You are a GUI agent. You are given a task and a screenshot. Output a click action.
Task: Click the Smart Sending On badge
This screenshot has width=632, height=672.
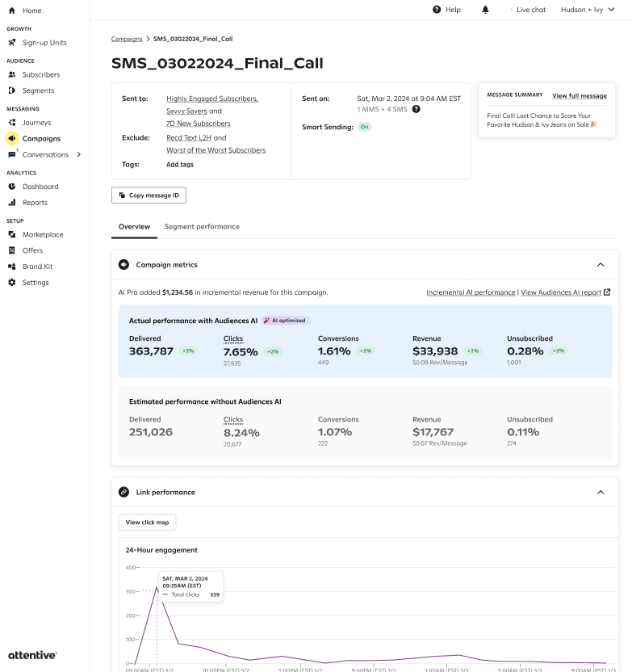click(x=364, y=127)
